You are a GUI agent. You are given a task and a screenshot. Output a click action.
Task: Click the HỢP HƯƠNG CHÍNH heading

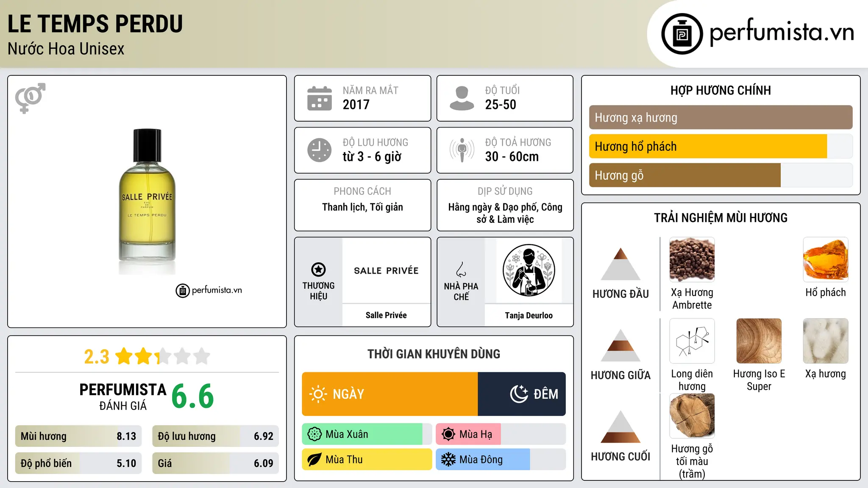click(x=721, y=90)
